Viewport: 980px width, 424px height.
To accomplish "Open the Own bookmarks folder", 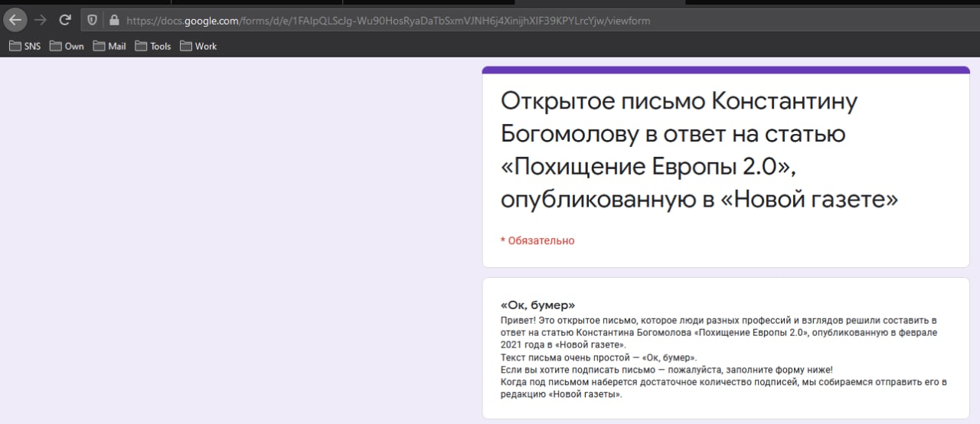I will point(67,46).
